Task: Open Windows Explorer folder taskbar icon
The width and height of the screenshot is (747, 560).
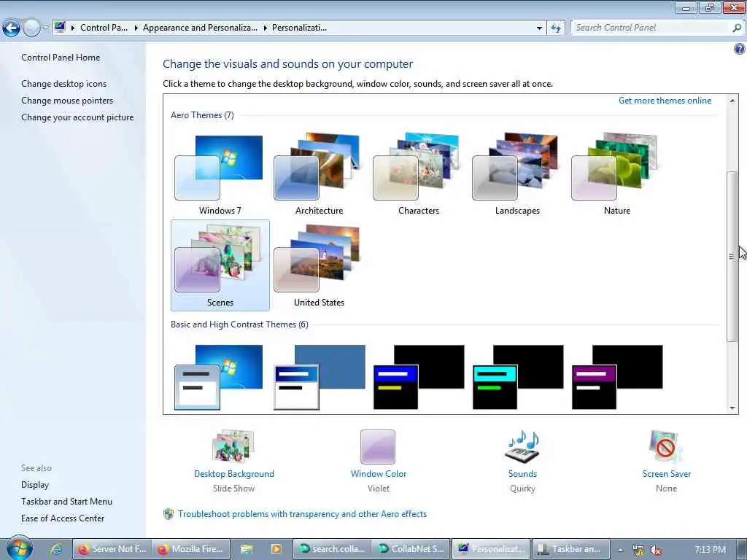Action: 247,549
